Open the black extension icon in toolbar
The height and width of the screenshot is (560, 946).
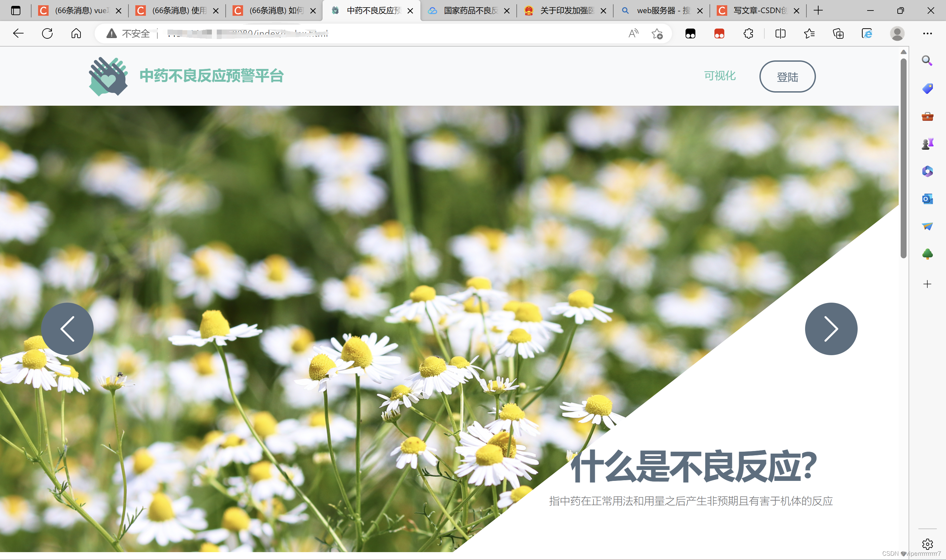pos(690,33)
